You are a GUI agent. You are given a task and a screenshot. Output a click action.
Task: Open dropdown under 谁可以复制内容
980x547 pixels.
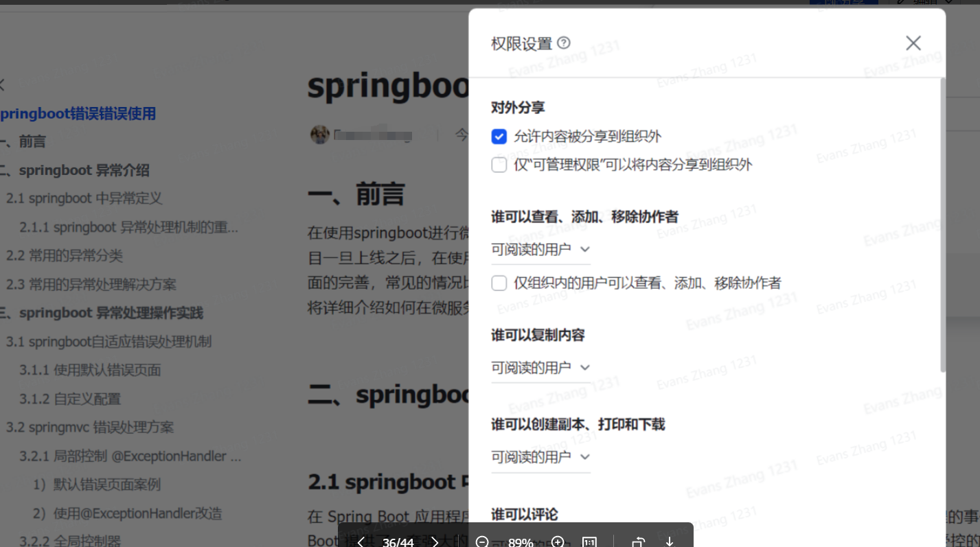(540, 368)
